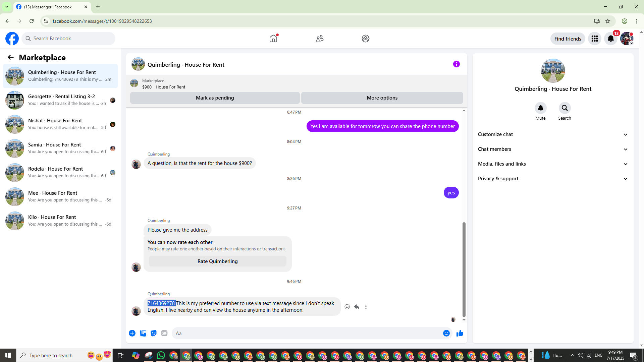The image size is (644, 362).
Task: Expand Chat members section
Action: tap(553, 149)
